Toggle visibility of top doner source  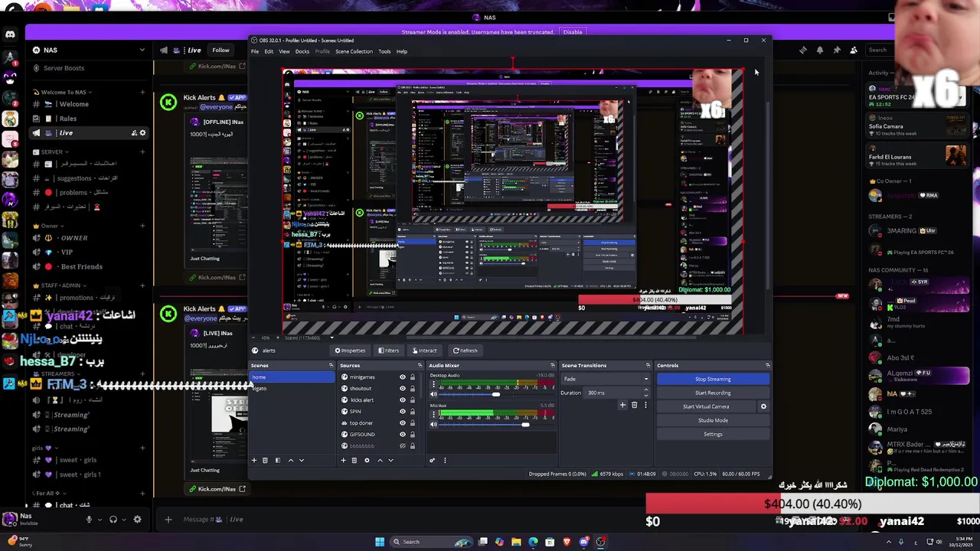pos(403,423)
